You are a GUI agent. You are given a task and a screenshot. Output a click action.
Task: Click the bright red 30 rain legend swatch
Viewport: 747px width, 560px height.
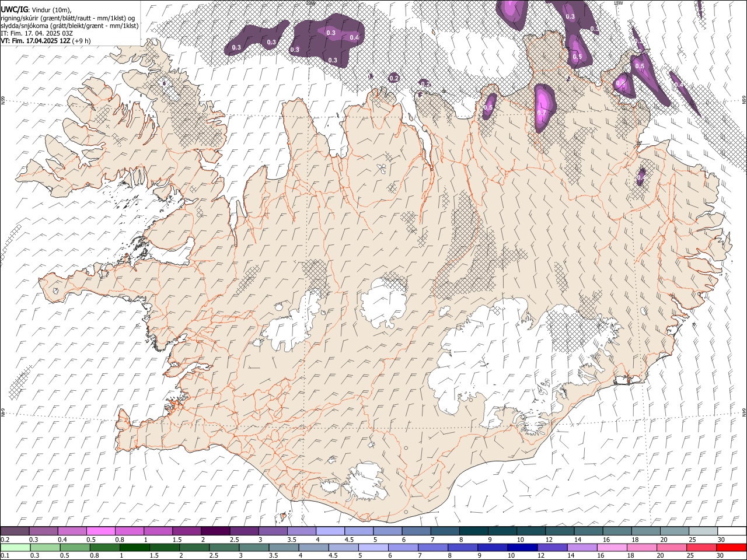coord(731,547)
